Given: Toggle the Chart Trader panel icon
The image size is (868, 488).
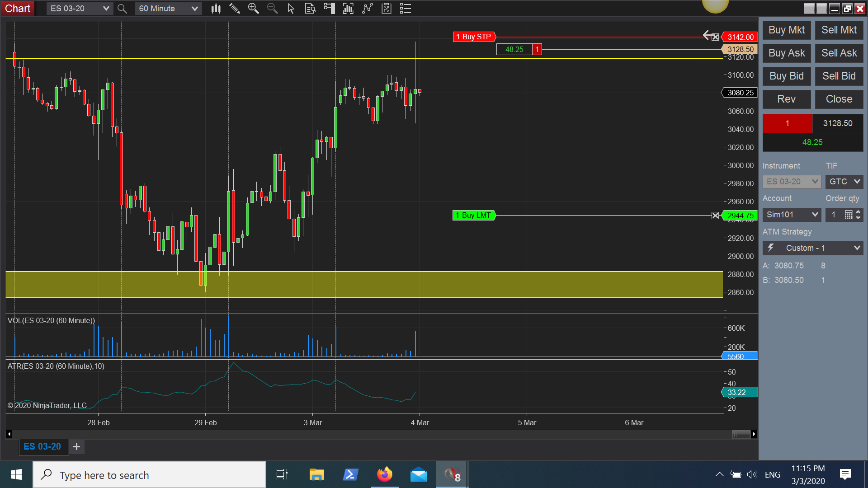Looking at the screenshot, I should point(329,9).
